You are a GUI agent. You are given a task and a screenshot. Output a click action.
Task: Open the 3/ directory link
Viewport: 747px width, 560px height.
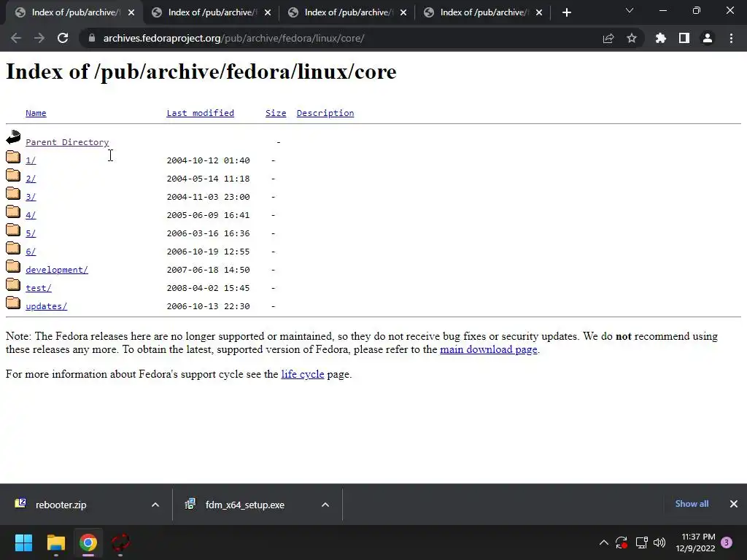click(x=31, y=197)
